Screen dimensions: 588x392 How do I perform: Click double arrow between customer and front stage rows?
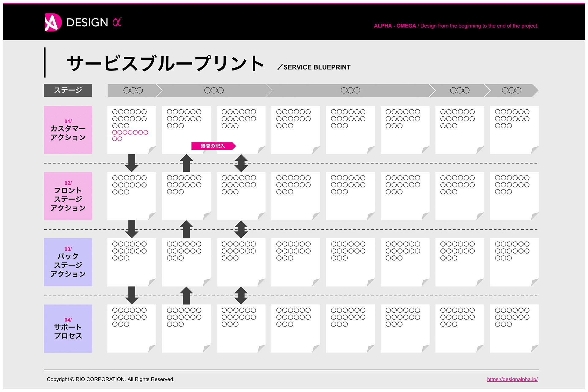tap(241, 163)
